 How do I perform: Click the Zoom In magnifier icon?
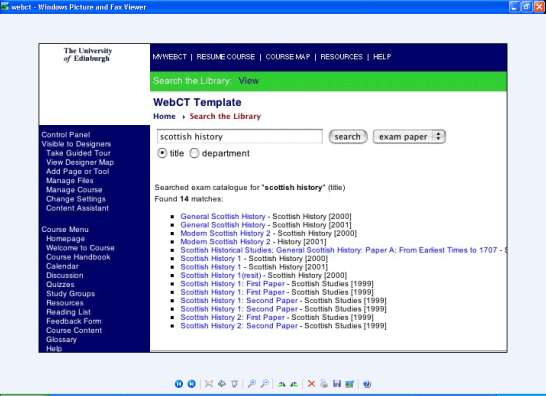(x=251, y=384)
